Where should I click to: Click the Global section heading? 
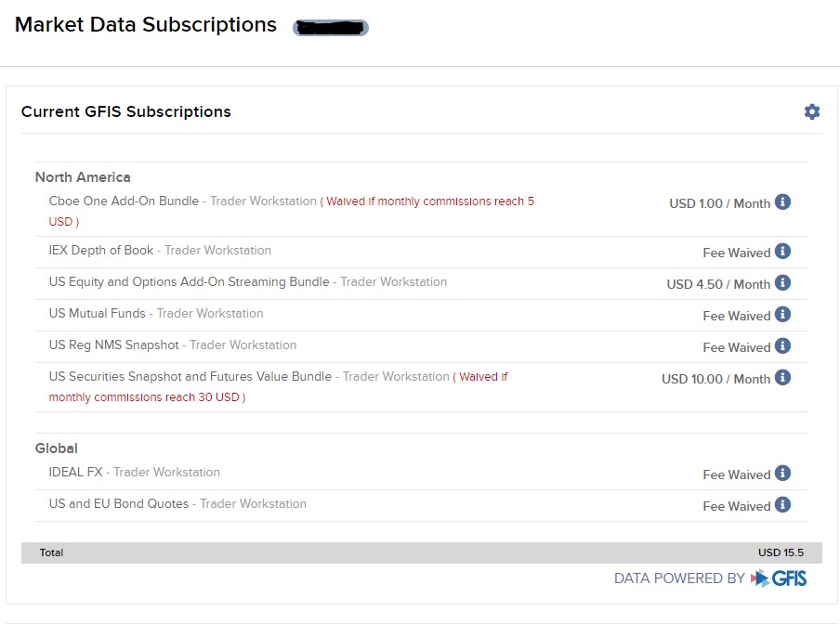click(x=57, y=448)
